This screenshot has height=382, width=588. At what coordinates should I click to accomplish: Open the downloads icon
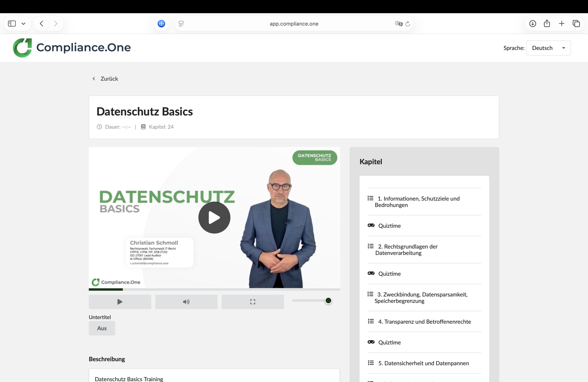[x=533, y=23]
